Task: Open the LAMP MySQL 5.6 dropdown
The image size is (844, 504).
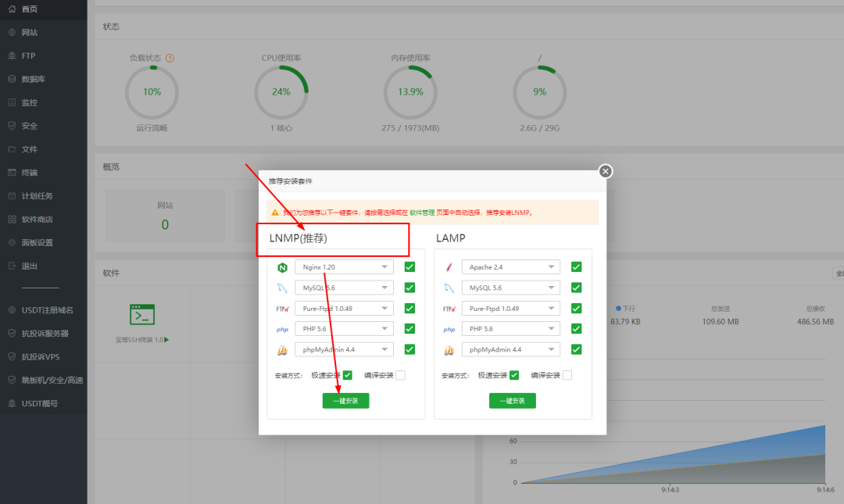Action: point(511,288)
